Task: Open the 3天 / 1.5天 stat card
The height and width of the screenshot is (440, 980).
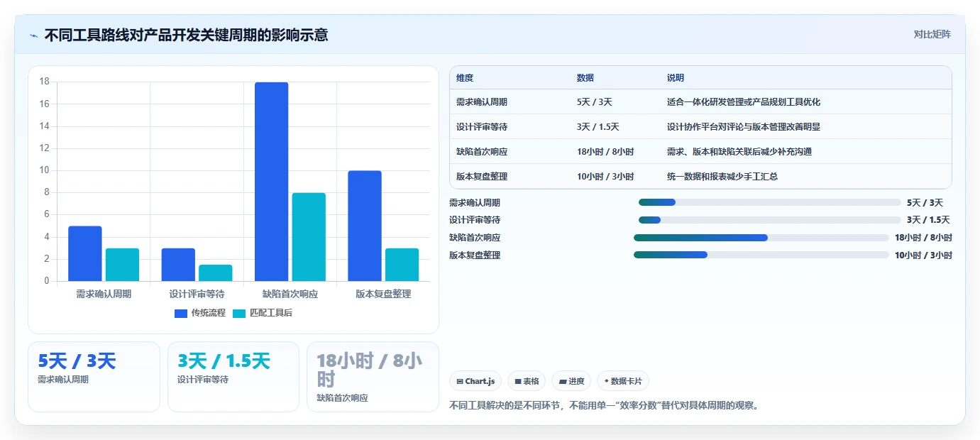Action: (x=233, y=377)
